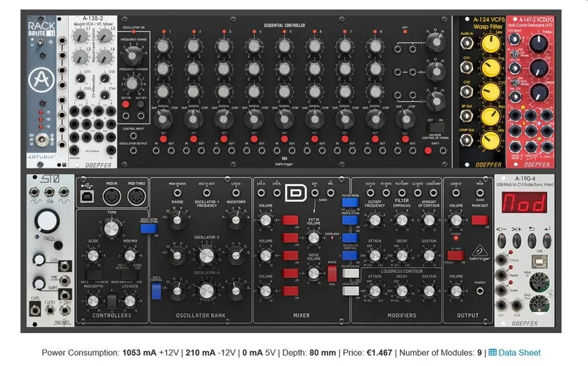Click the BP Out jack on the Wasp Filter
The height and width of the screenshot is (366, 588).
click(x=466, y=116)
